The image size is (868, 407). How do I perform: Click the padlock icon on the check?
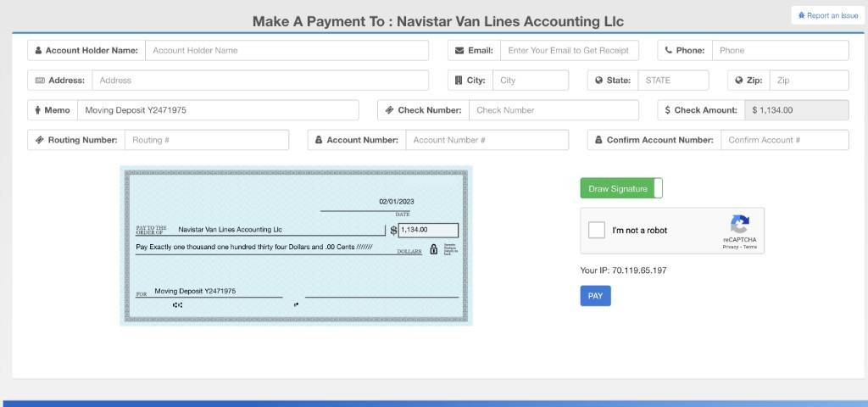433,249
